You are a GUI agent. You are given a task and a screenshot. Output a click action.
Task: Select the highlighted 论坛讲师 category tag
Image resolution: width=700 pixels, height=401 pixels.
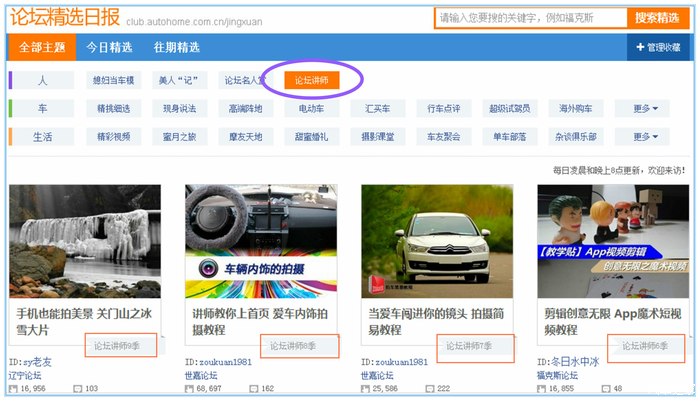311,80
